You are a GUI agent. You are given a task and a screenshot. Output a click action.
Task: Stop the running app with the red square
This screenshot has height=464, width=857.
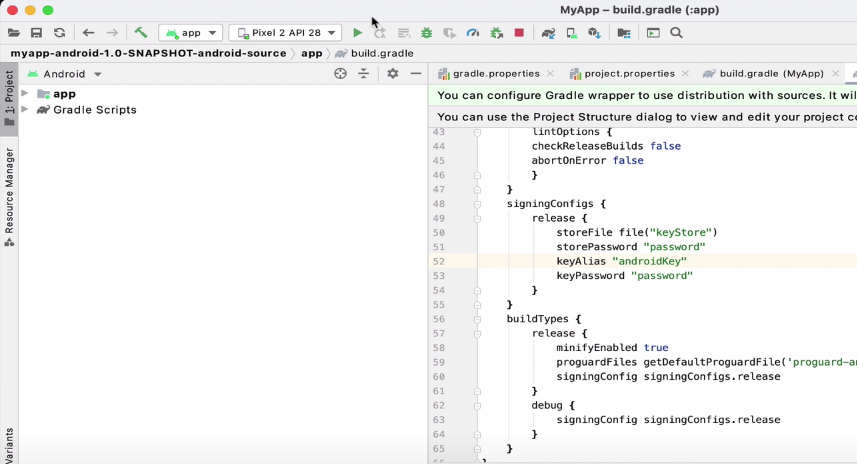[519, 33]
